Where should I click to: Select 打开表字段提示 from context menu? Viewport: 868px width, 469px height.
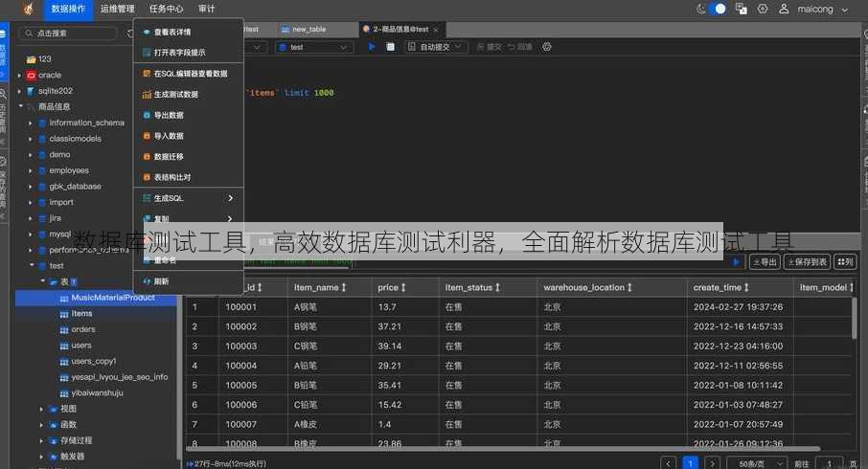[x=189, y=53]
